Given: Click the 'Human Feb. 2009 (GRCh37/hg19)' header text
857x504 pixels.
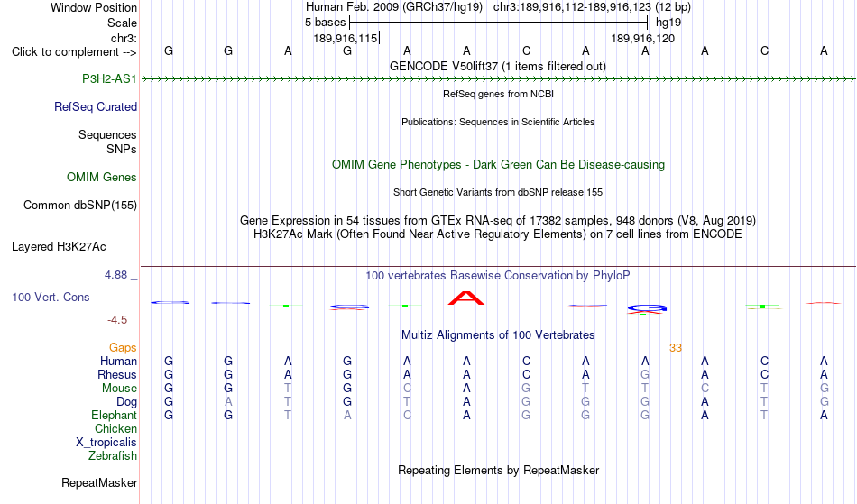Looking at the screenshot, I should point(394,7).
